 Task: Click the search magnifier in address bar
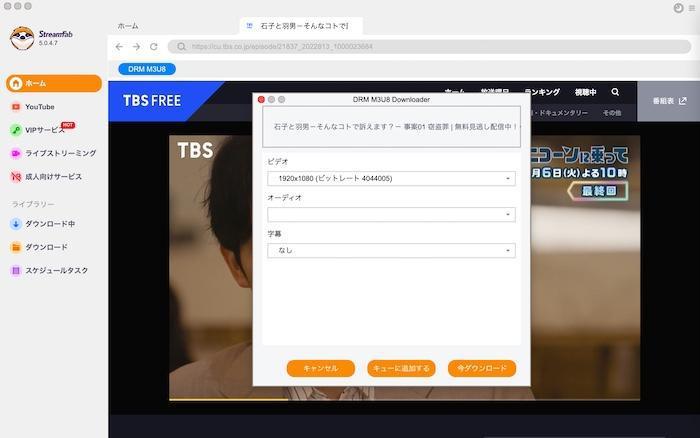tap(181, 46)
